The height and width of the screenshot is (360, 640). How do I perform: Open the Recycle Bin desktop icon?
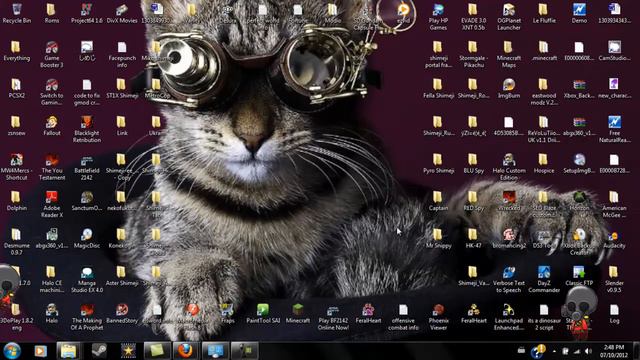click(x=17, y=13)
